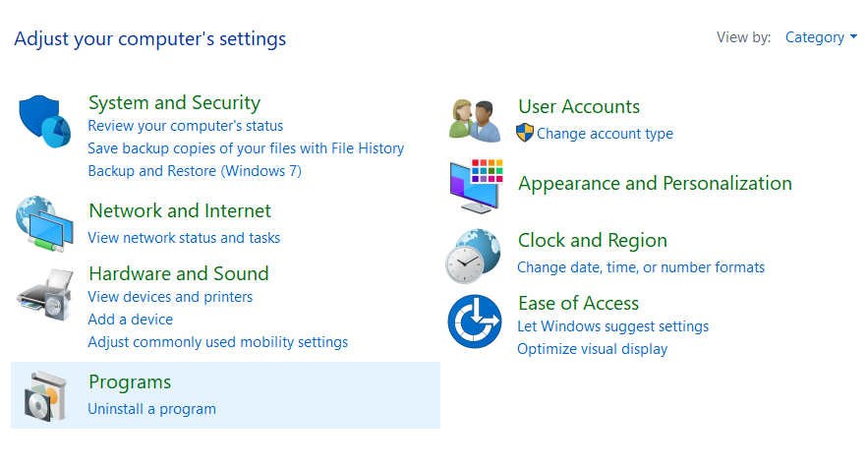Open Backup and Restore (Windows 7)

point(195,171)
